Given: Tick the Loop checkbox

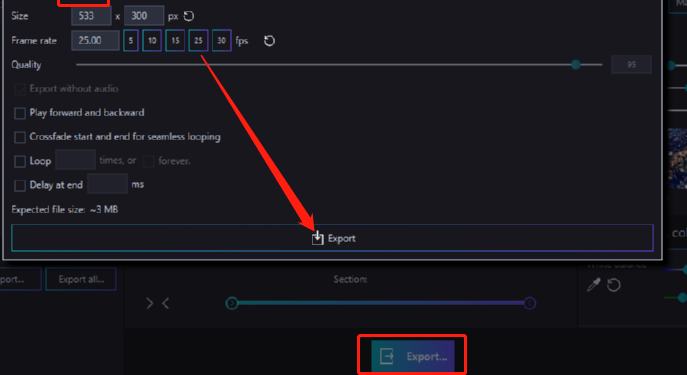Looking at the screenshot, I should (x=20, y=162).
